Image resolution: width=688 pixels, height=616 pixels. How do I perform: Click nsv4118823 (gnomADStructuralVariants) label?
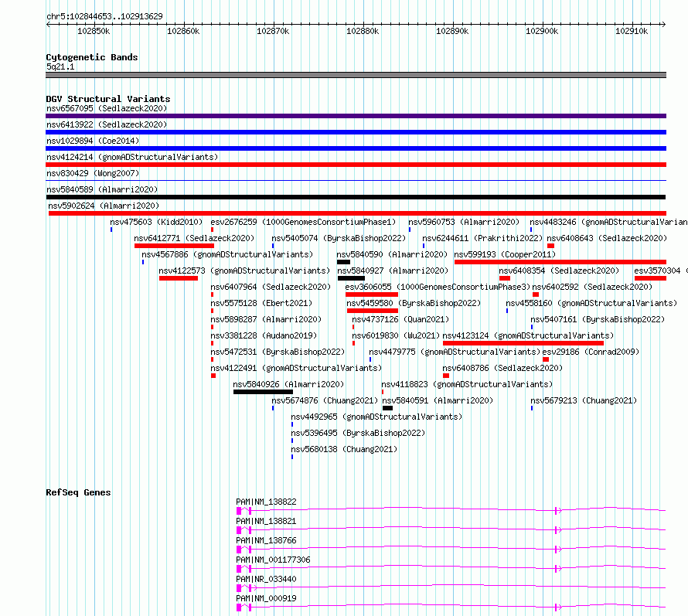coord(467,384)
